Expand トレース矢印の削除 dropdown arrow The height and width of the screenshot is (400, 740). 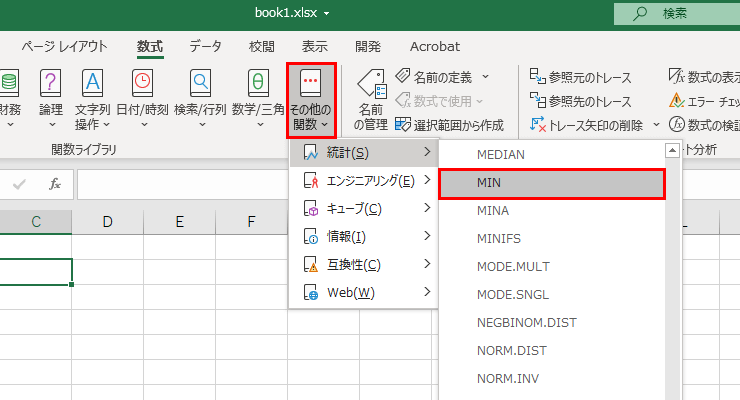point(656,125)
